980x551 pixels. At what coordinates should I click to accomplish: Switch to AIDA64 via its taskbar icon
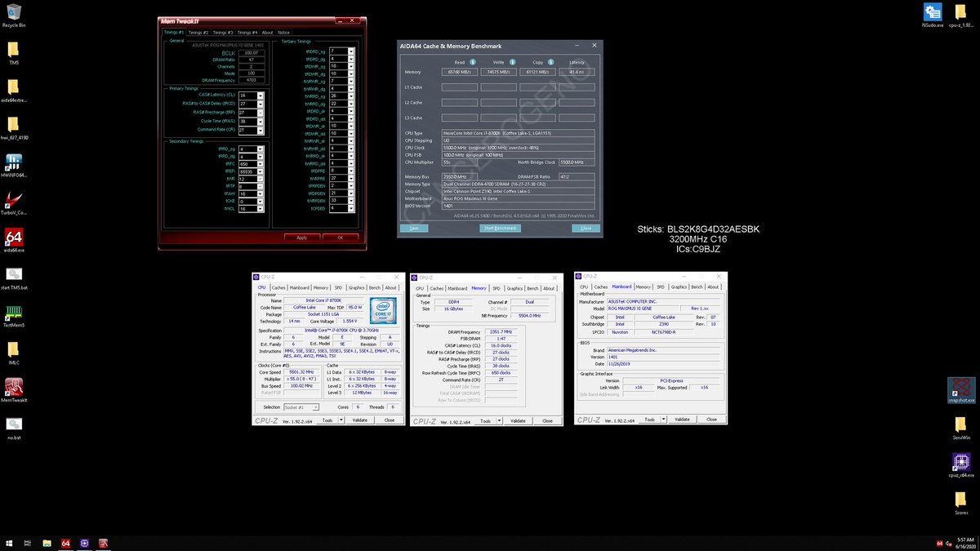(66, 543)
